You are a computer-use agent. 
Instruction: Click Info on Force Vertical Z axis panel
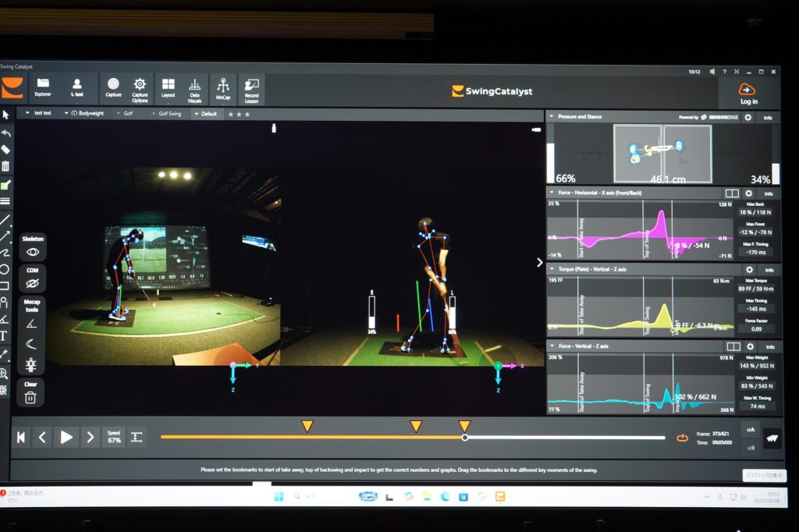click(x=769, y=346)
